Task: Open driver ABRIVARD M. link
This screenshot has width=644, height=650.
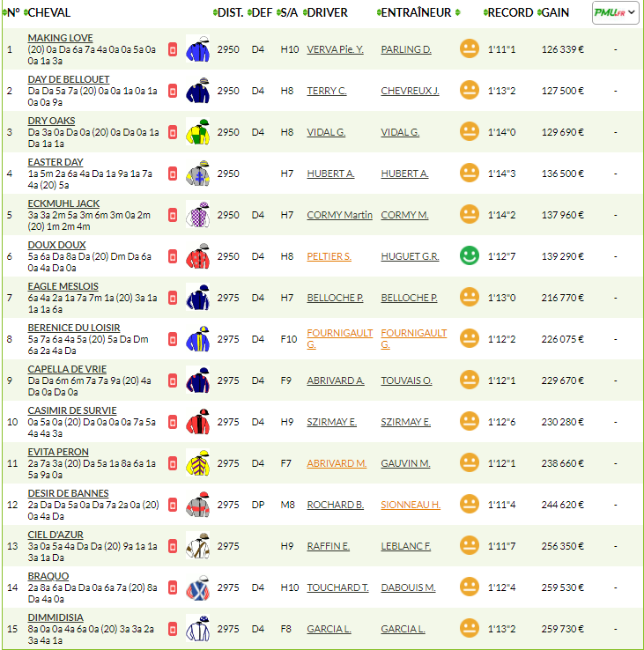Action: 337,463
